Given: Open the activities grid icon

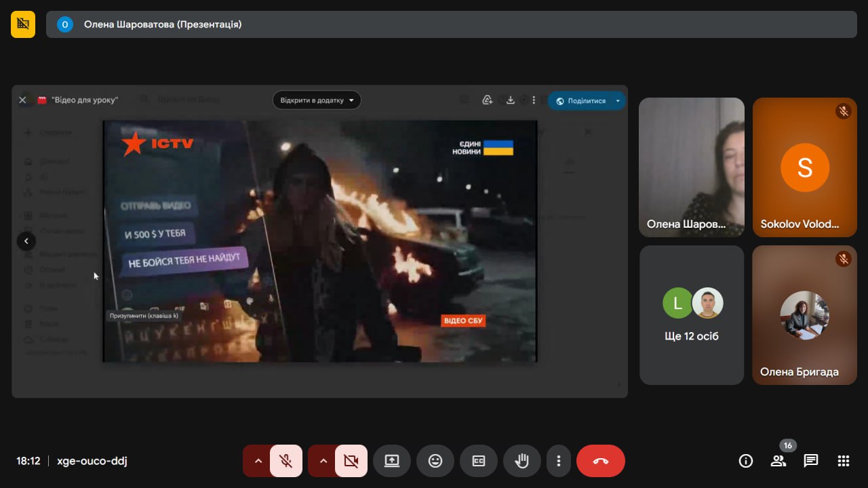Looking at the screenshot, I should pyautogui.click(x=844, y=461).
